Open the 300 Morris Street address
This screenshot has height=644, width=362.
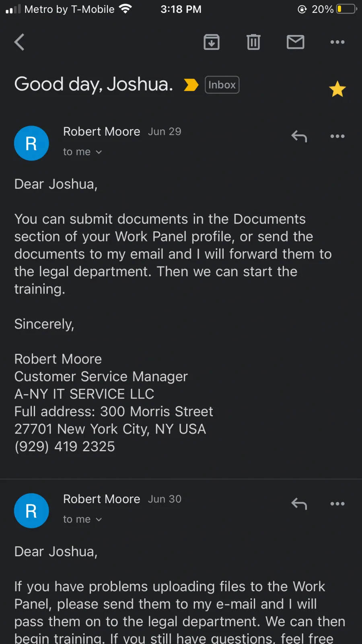click(x=156, y=411)
